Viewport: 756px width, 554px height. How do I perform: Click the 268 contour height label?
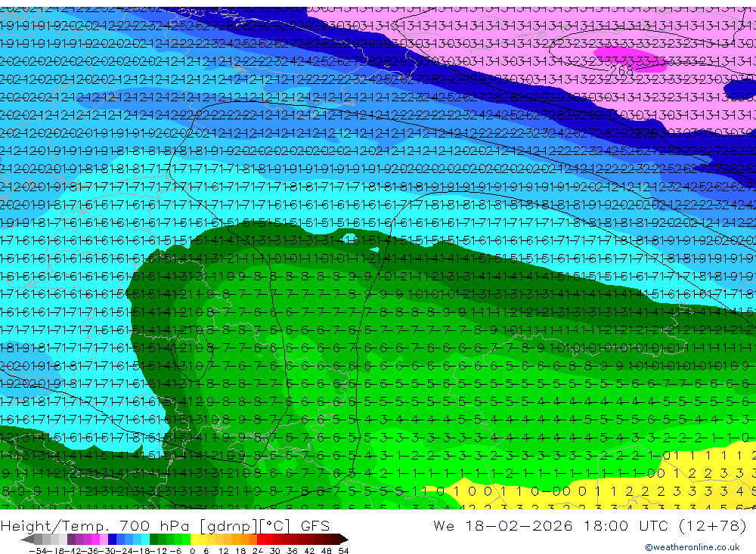tap(621, 71)
